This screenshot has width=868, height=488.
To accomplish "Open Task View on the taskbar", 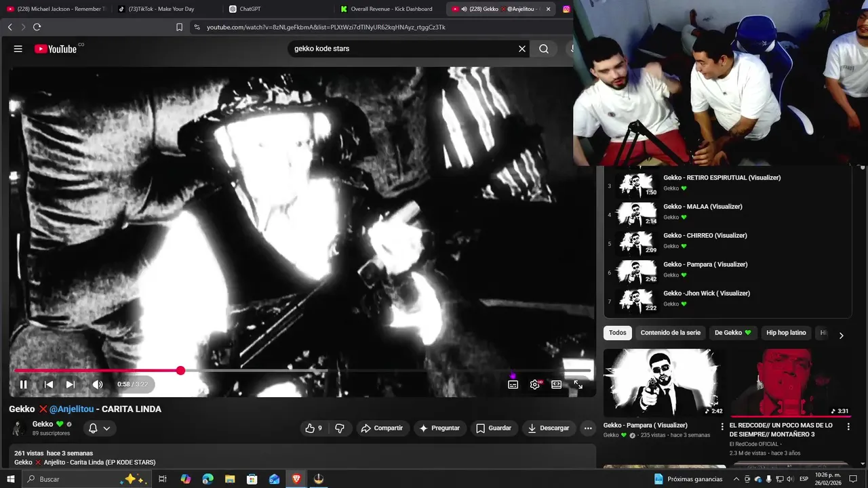I will [163, 479].
